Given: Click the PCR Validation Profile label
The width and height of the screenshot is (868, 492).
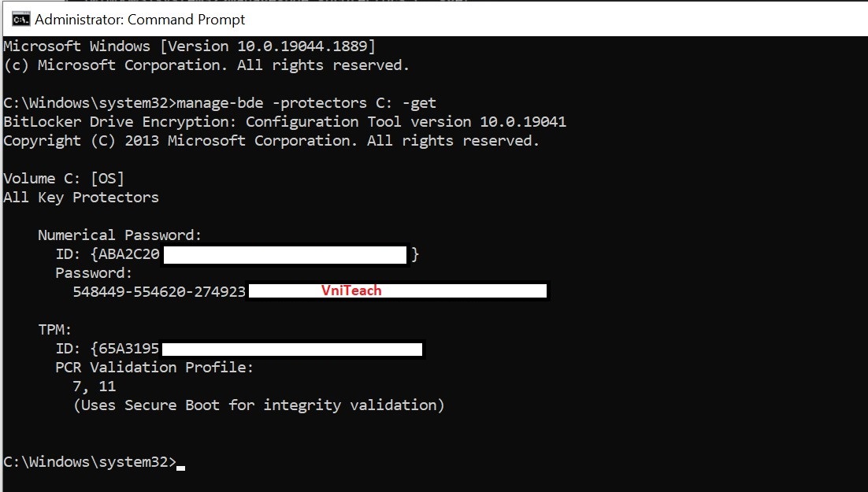Looking at the screenshot, I should point(154,368).
